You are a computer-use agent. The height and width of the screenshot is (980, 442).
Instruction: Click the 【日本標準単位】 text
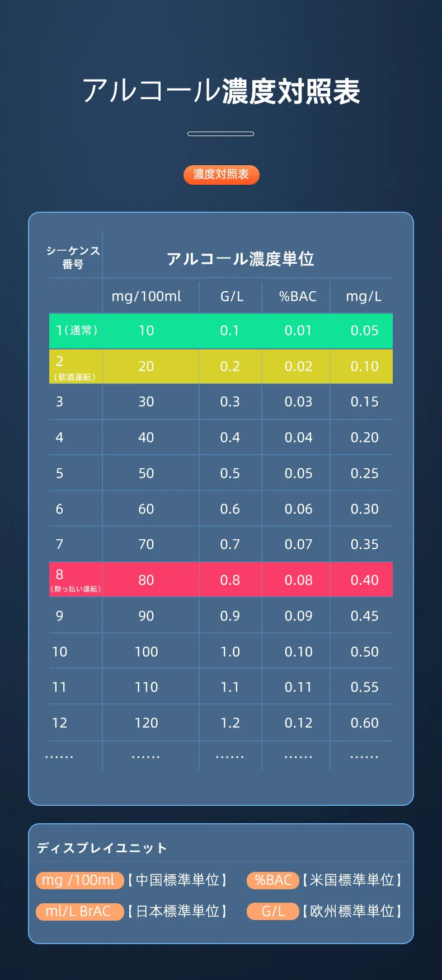point(177,912)
